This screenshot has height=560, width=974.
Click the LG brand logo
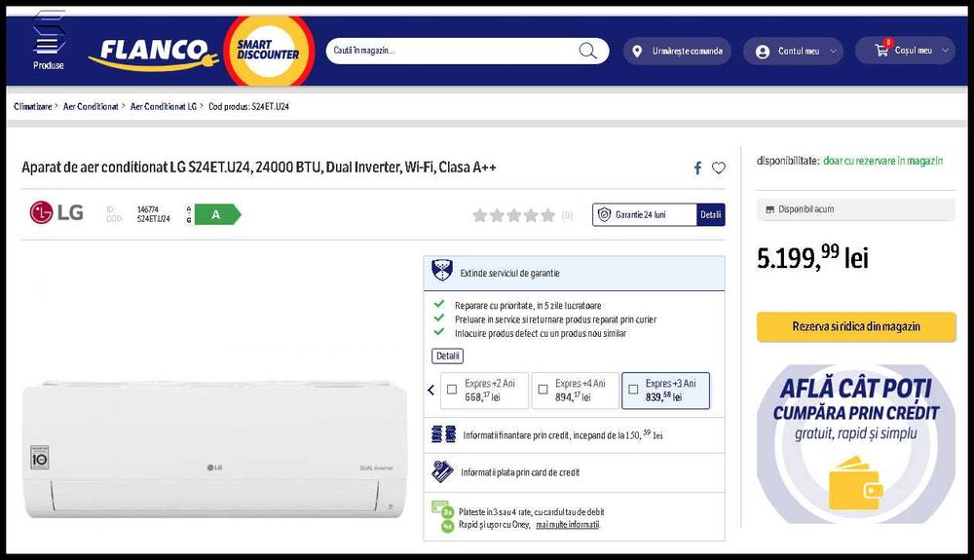(x=56, y=213)
